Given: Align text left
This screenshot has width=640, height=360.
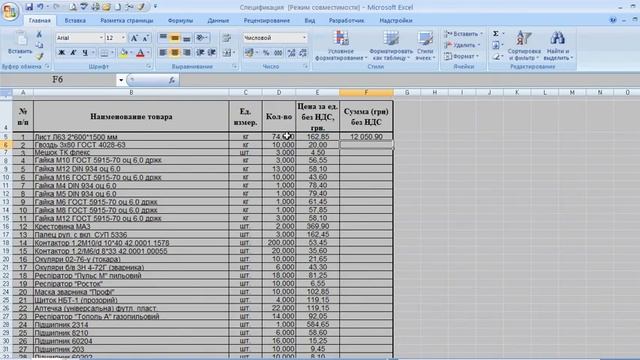Looking at the screenshot, I should tap(163, 53).
